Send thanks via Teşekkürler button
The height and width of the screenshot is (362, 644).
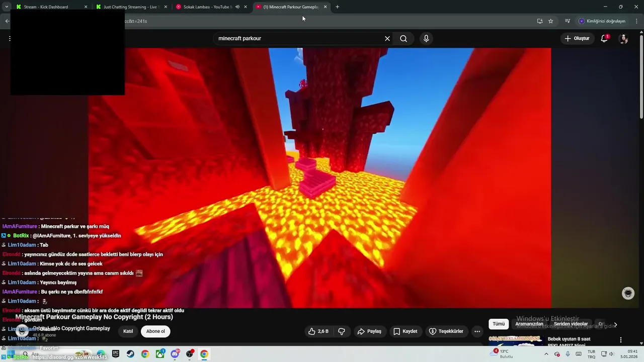pyautogui.click(x=446, y=331)
